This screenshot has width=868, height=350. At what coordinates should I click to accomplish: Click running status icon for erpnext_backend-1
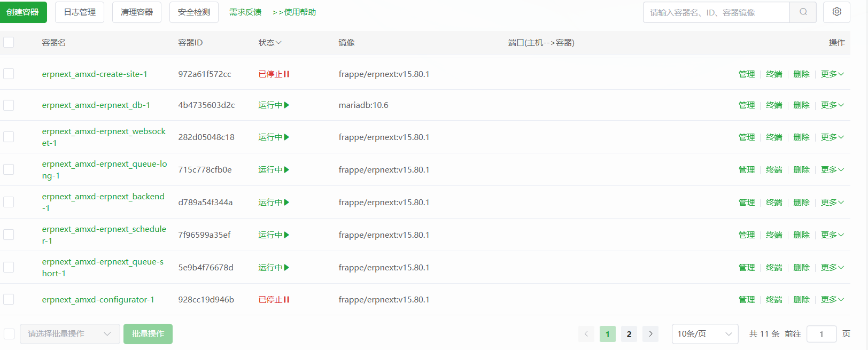287,203
